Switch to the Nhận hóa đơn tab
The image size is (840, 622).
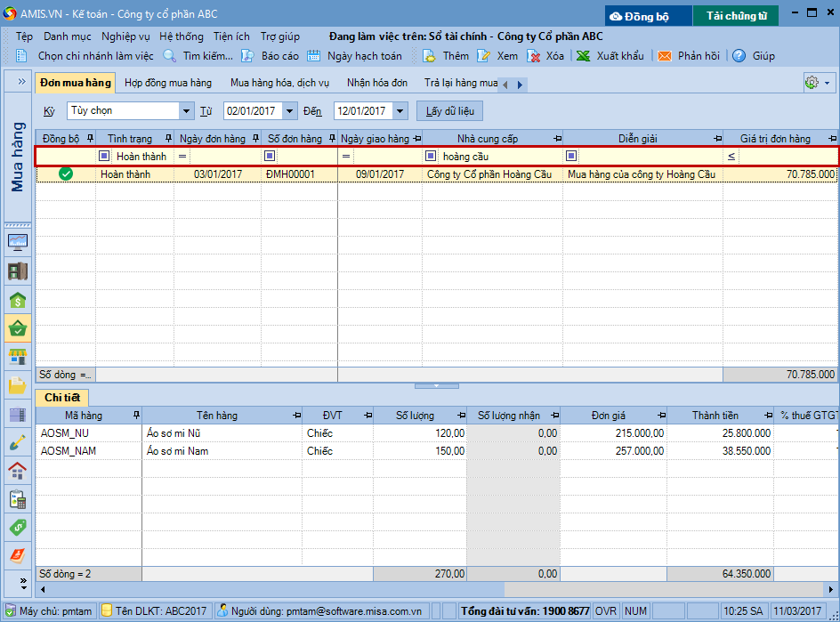[377, 83]
